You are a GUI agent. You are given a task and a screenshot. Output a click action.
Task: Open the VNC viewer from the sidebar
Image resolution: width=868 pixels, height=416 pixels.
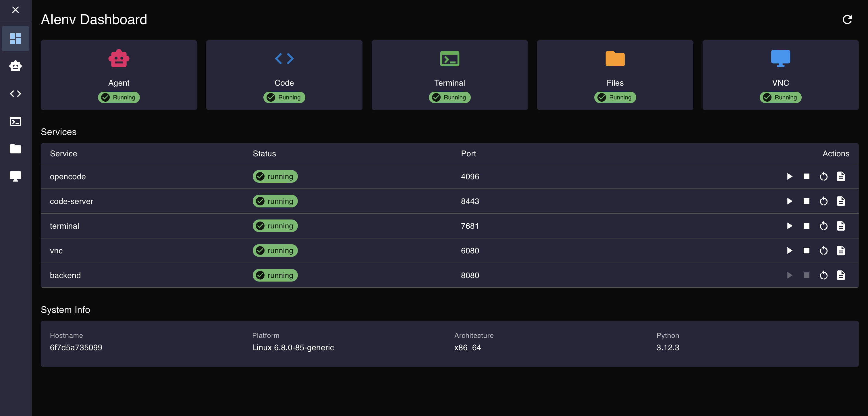[x=16, y=176]
